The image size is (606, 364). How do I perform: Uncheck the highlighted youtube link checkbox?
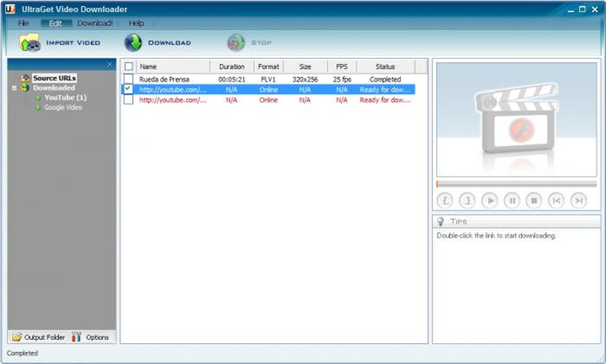(129, 89)
